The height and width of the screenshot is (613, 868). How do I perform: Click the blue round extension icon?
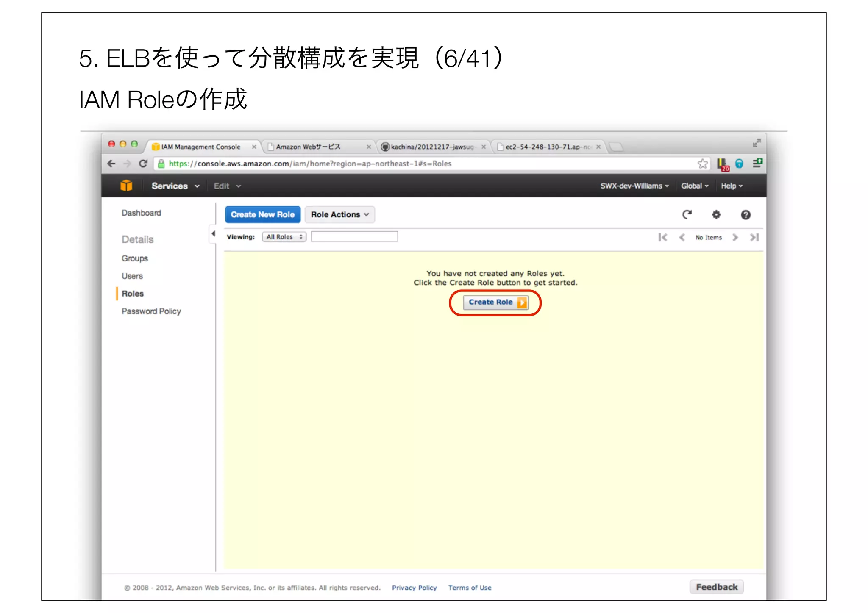click(x=739, y=164)
